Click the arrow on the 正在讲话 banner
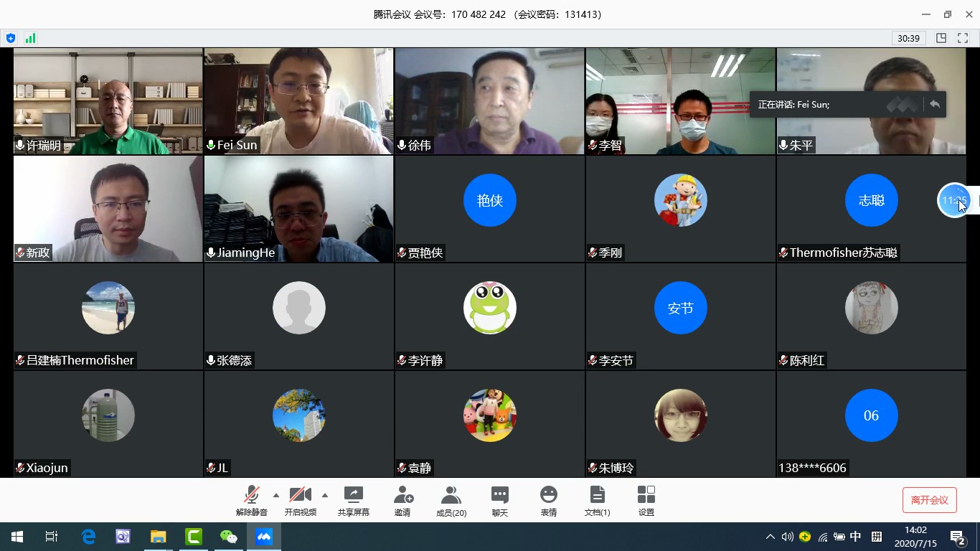 pyautogui.click(x=934, y=104)
